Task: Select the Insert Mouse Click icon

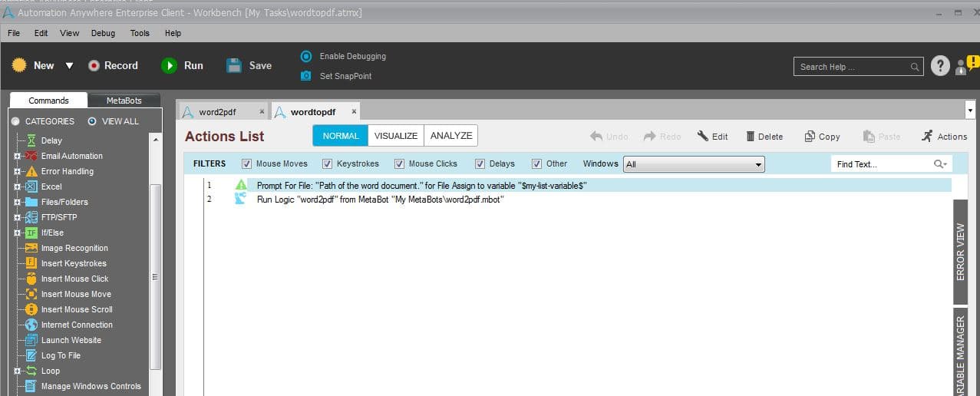Action: (31, 279)
